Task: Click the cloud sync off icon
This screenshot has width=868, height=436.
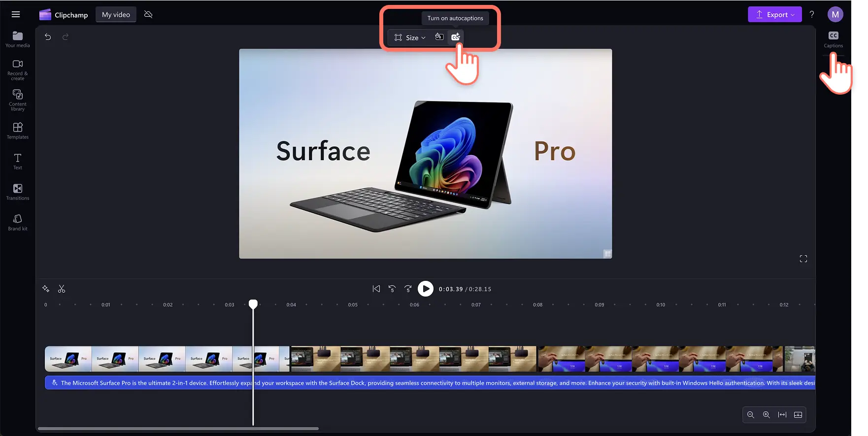Action: [x=148, y=14]
